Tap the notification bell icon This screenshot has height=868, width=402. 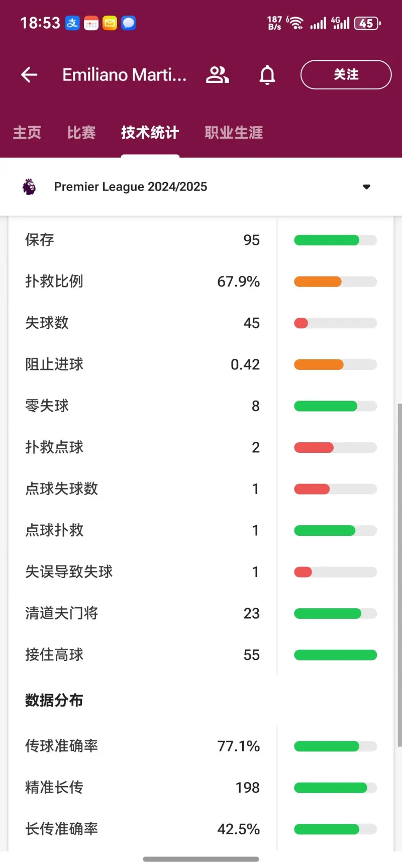pos(267,75)
